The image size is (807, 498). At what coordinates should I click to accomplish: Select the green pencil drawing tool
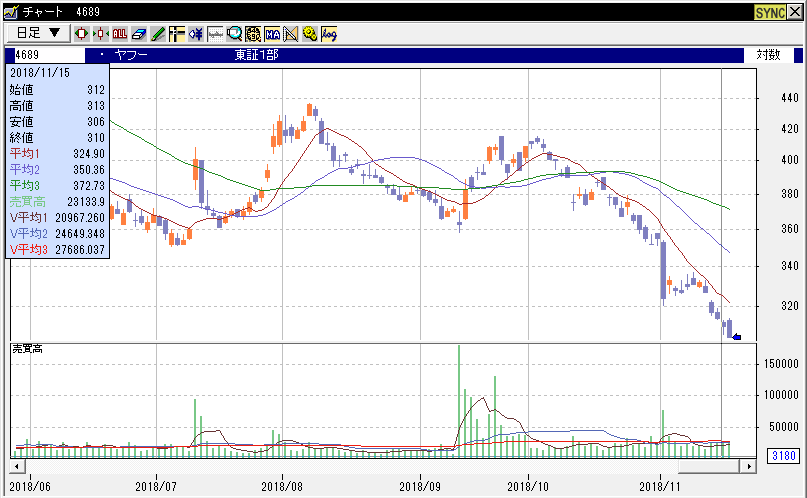coord(158,33)
